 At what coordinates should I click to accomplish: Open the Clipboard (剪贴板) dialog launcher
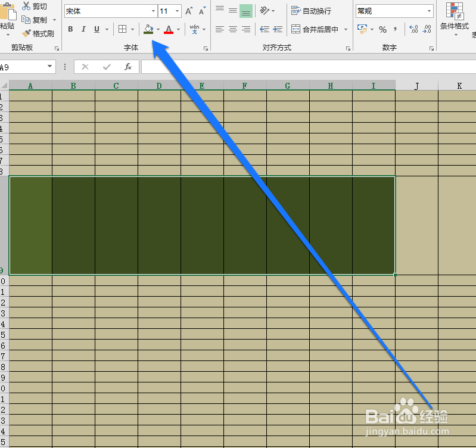click(x=57, y=49)
